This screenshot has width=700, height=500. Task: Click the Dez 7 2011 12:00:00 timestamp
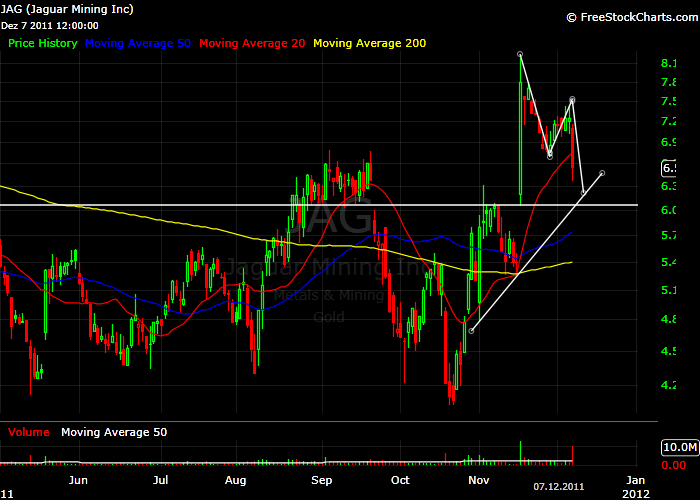(50, 26)
